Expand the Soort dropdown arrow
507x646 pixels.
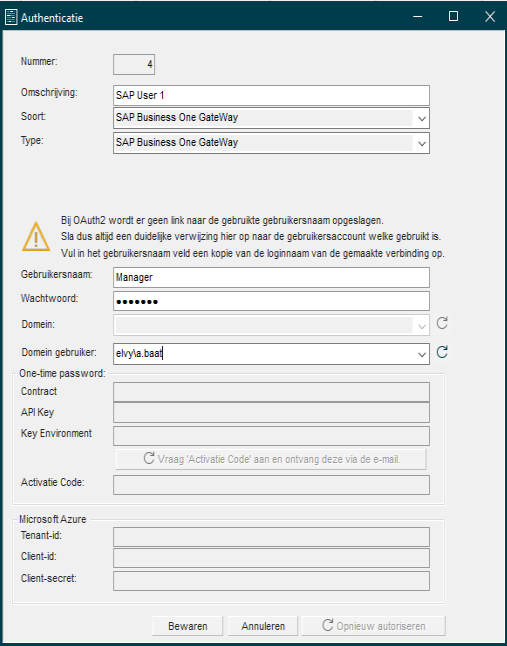(x=421, y=119)
